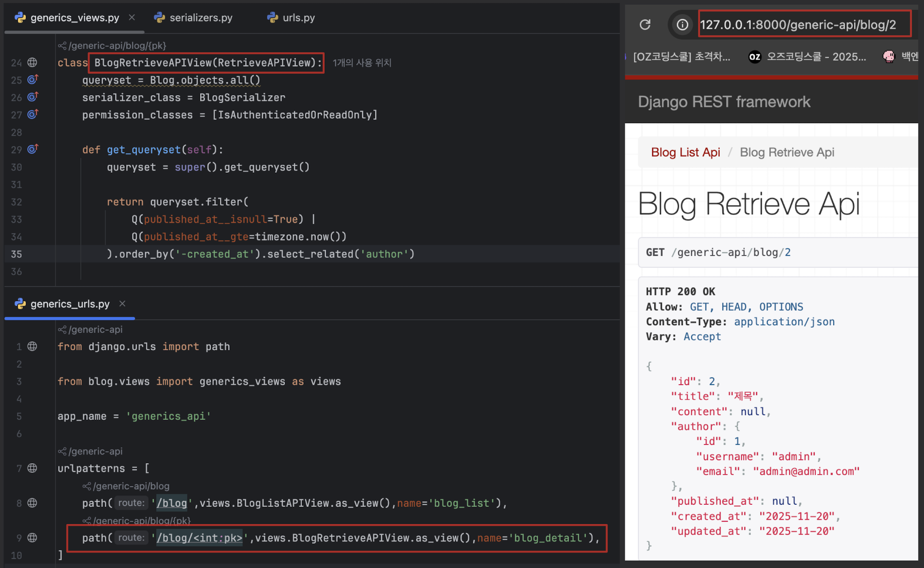Screen dimensions: 924x568
Task: Click the Django REST framework header title
Action: coord(724,102)
